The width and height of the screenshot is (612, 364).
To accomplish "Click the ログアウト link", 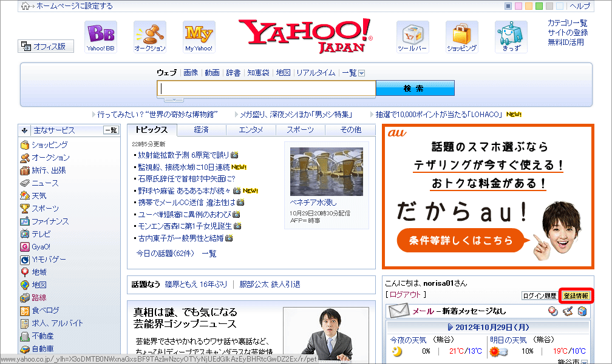I will point(405,295).
